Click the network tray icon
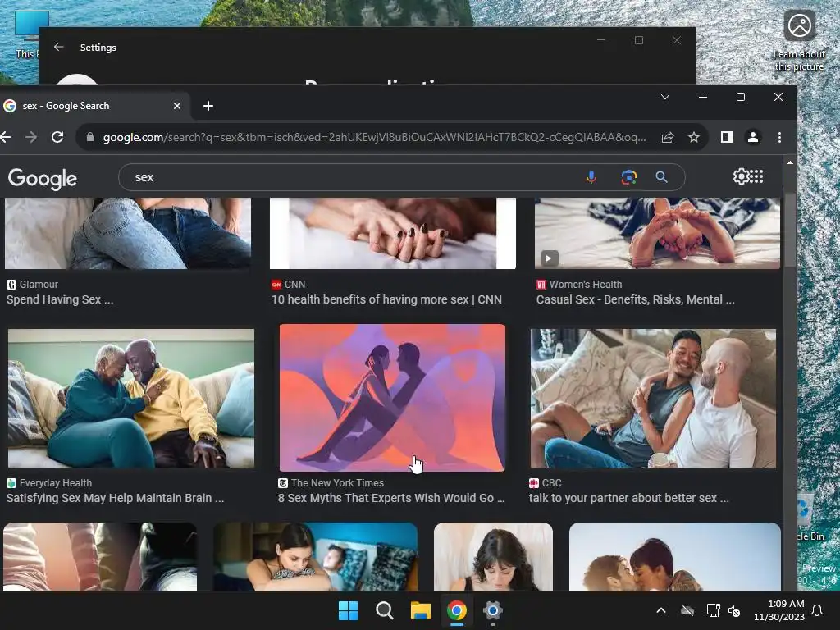The width and height of the screenshot is (840, 630). point(713,610)
